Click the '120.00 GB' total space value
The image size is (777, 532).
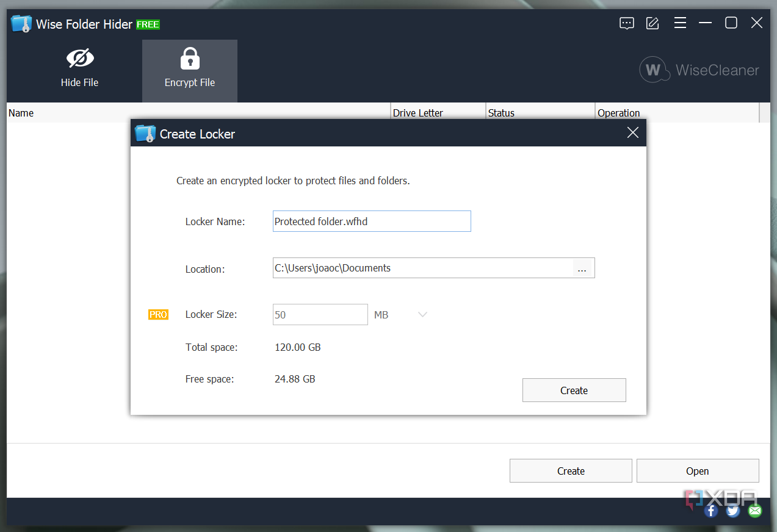coord(298,347)
